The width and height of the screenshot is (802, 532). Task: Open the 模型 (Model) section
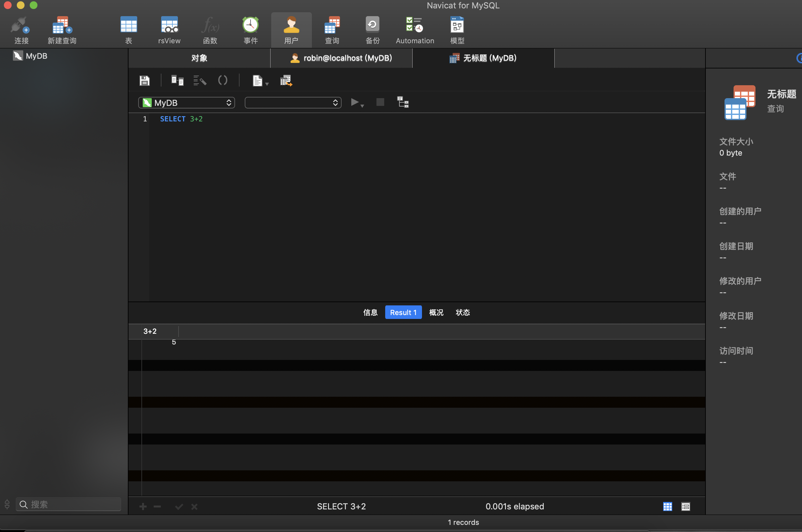[x=457, y=30]
